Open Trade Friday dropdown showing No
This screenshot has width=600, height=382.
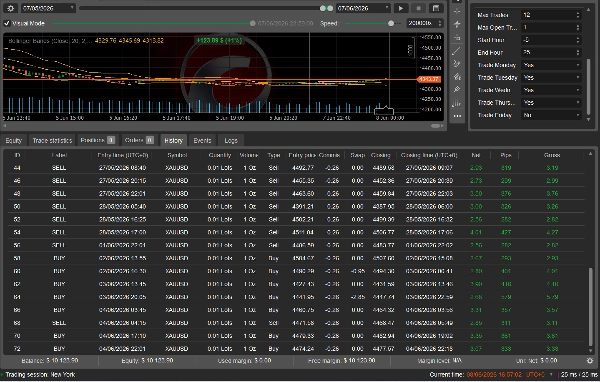[x=551, y=115]
